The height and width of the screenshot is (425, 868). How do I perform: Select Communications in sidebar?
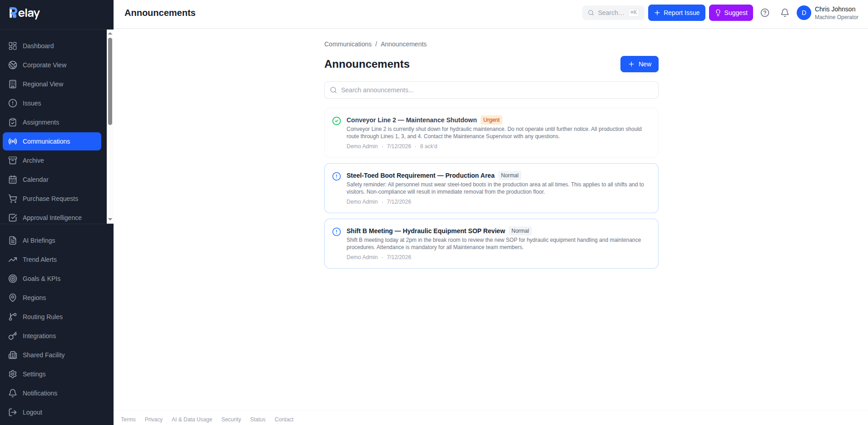[x=52, y=141]
